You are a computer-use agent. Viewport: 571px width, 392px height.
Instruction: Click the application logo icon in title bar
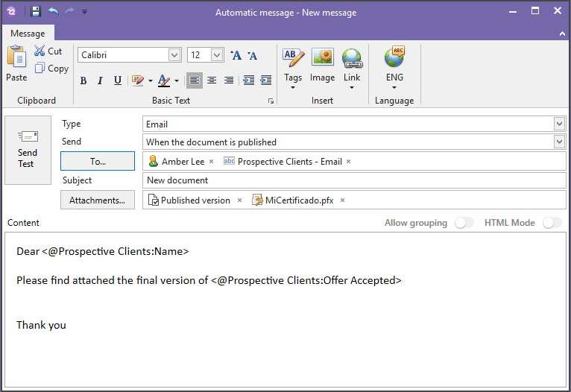12,12
